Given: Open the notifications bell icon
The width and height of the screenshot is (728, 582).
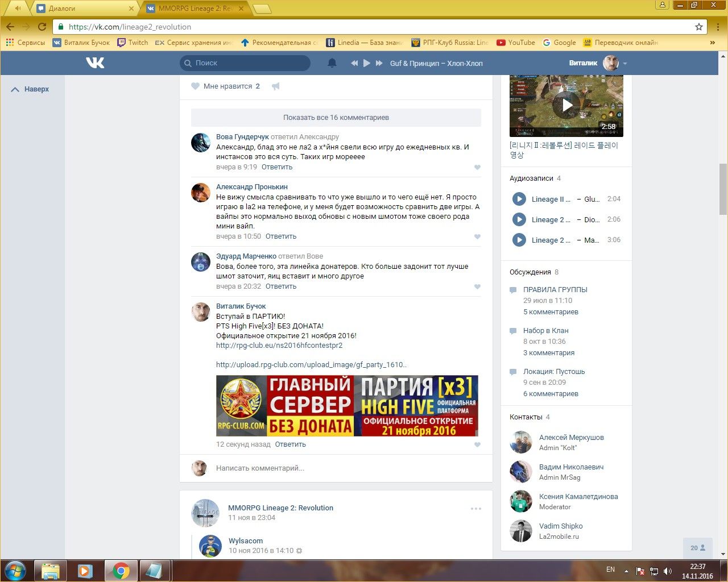Looking at the screenshot, I should pyautogui.click(x=332, y=63).
